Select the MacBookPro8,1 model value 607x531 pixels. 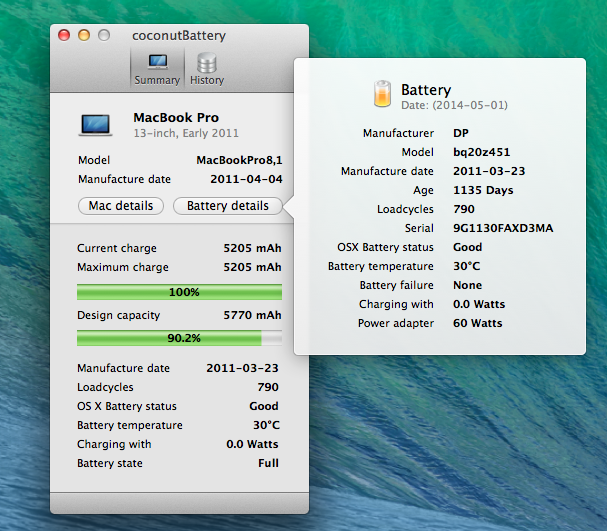click(239, 160)
